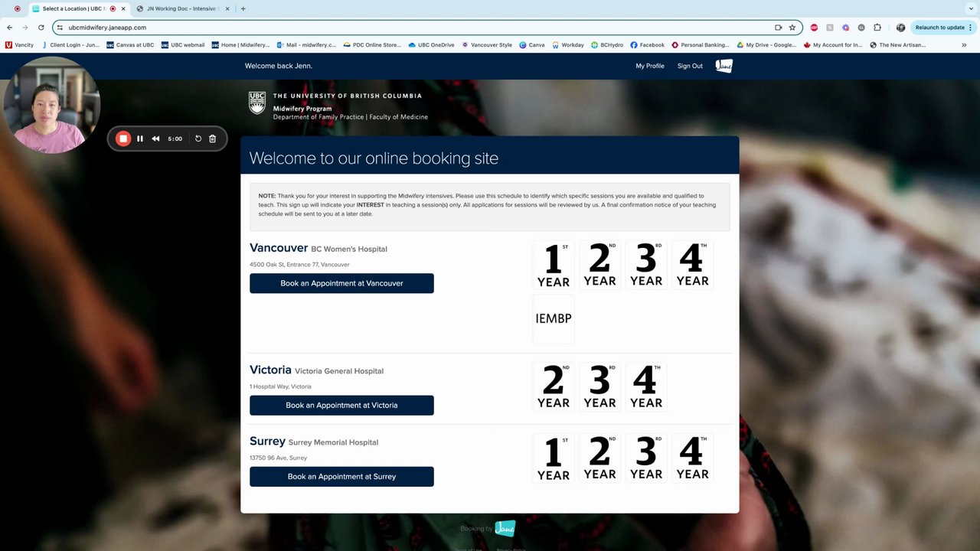Open The New Artisan bookmark
This screenshot has width=980, height=551.
(x=897, y=45)
